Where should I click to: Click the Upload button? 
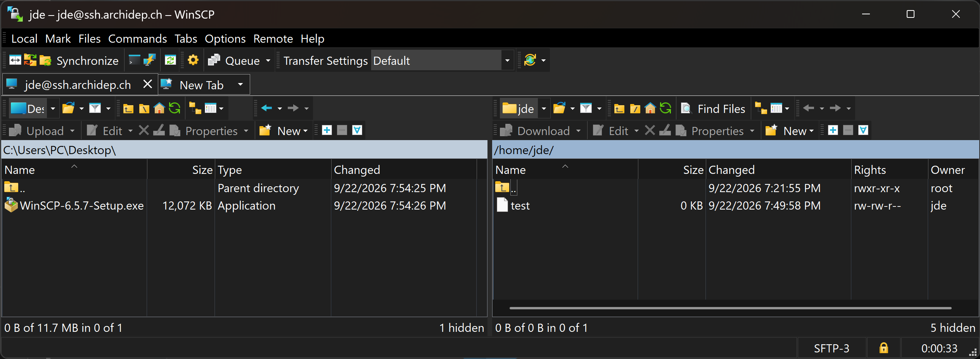click(37, 131)
